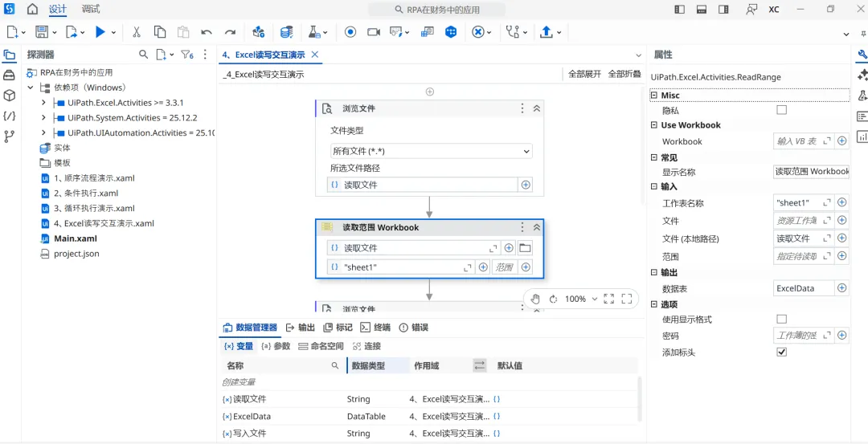Toggle the 隐私 checkbox
This screenshot has width=868, height=444.
(782, 110)
